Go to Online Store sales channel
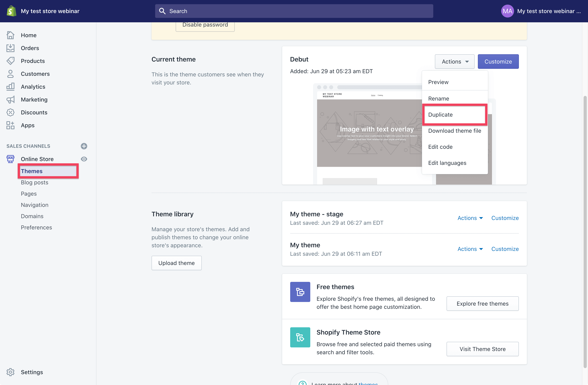The image size is (588, 385). [x=37, y=159]
